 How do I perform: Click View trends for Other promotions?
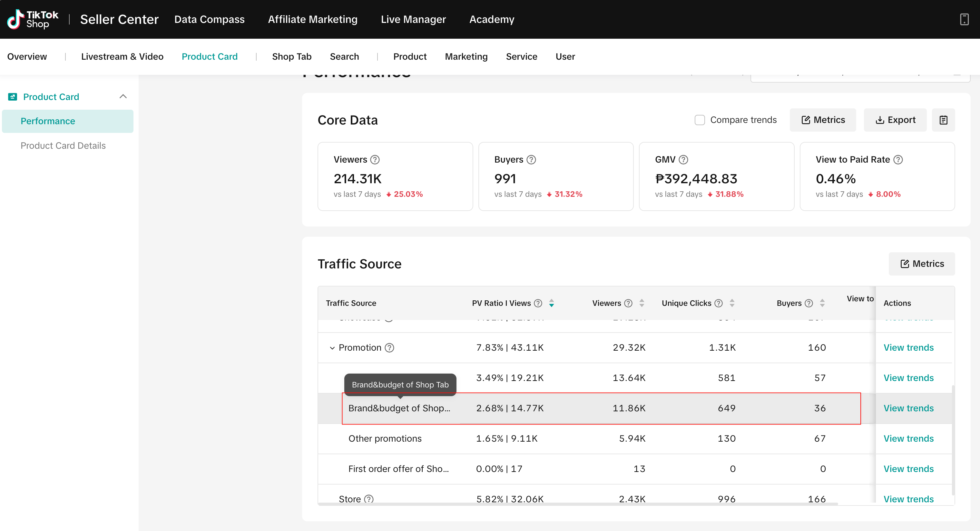click(908, 438)
